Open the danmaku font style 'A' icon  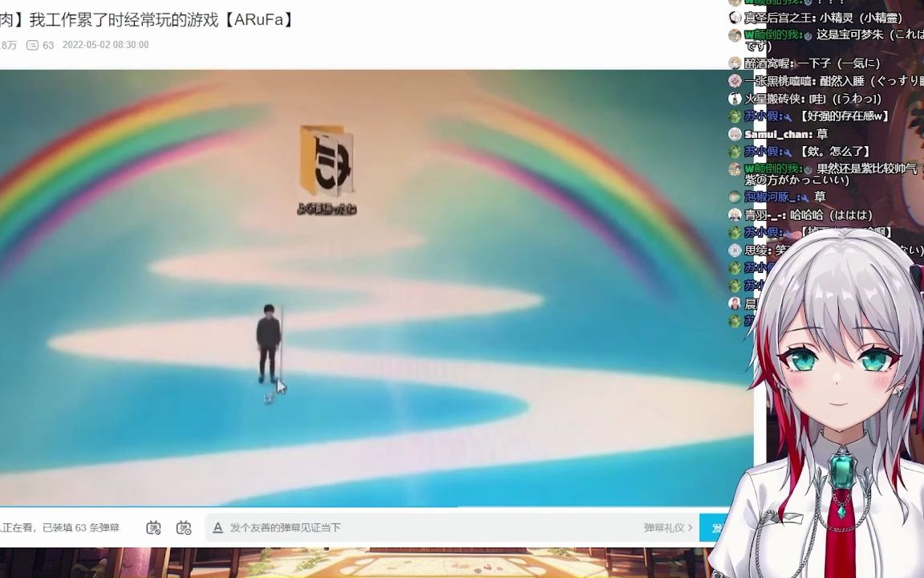pos(217,528)
